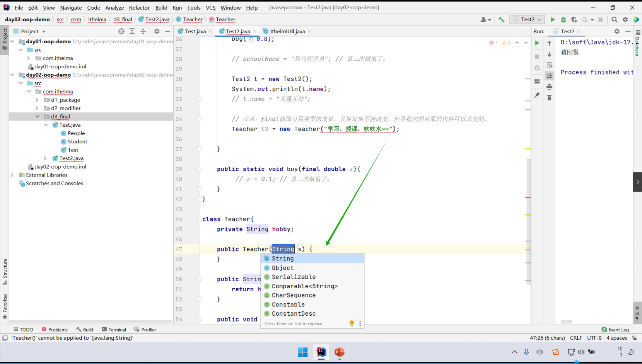Choose CharSequence from the completion list
This screenshot has height=364, width=642.
coord(312,296)
